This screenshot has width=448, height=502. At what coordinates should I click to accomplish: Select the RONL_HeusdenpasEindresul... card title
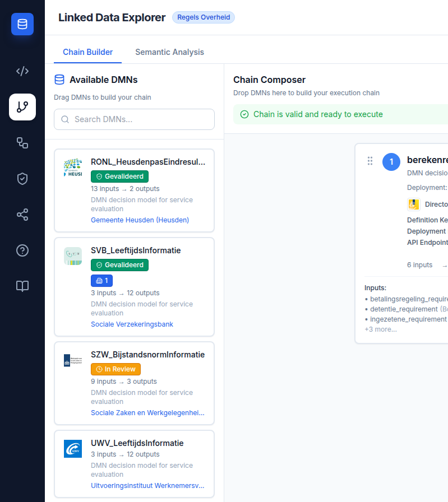click(x=148, y=162)
